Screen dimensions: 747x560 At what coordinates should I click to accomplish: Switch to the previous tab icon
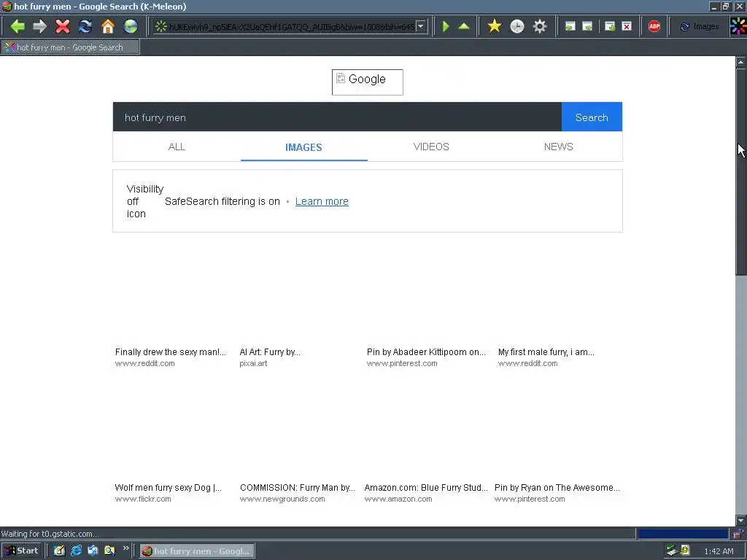pyautogui.click(x=570, y=26)
